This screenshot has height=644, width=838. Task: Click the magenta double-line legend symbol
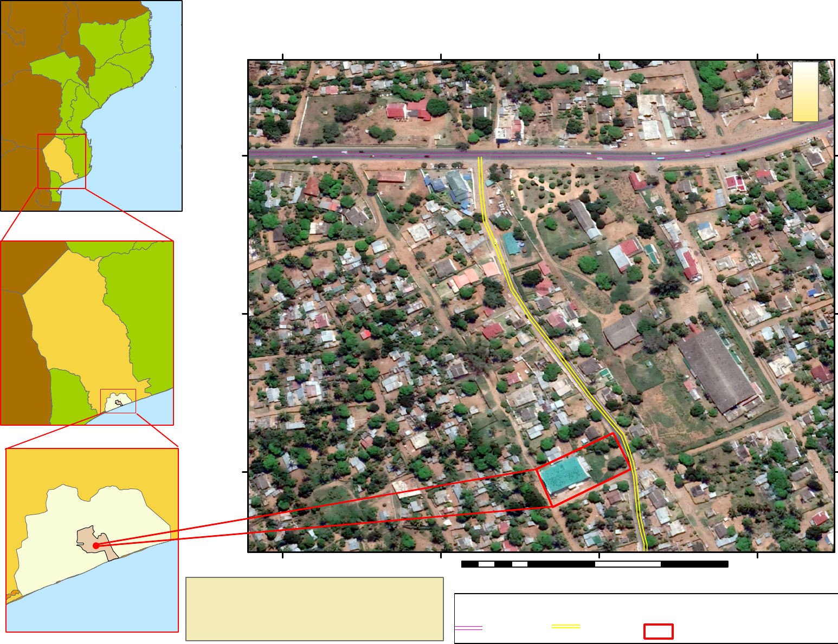click(468, 628)
